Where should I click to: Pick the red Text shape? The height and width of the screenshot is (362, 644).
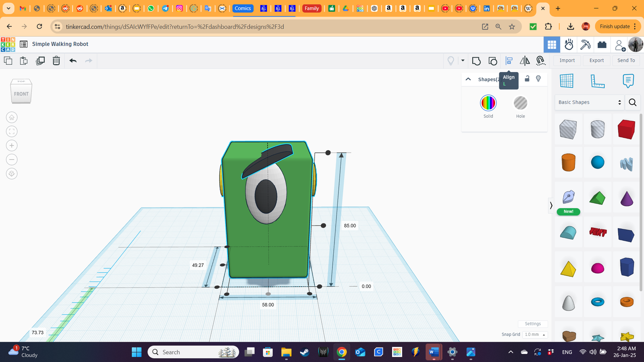pyautogui.click(x=598, y=232)
